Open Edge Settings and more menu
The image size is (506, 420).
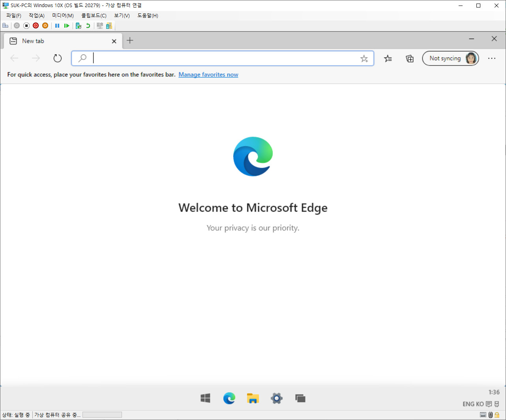point(491,58)
